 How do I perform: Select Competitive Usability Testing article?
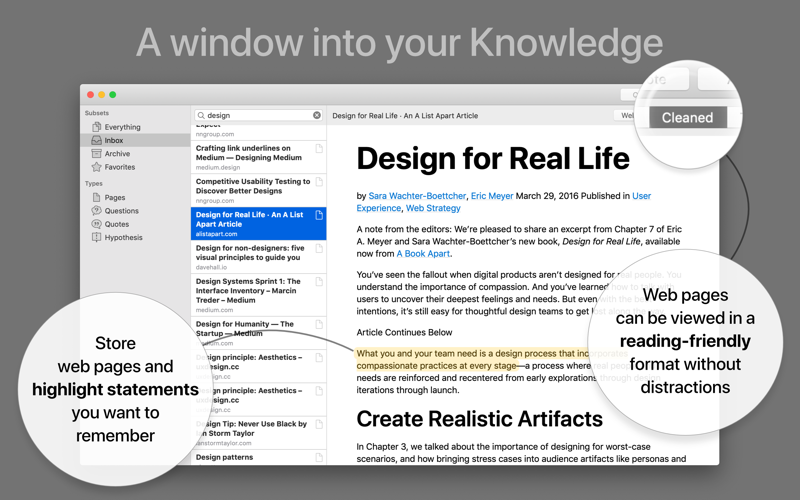(259, 190)
